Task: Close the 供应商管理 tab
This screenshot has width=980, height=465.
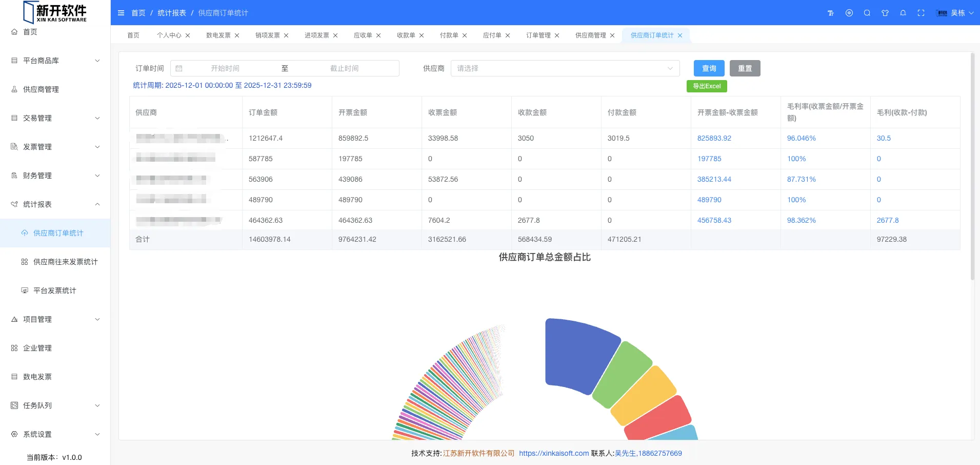Action: click(612, 35)
